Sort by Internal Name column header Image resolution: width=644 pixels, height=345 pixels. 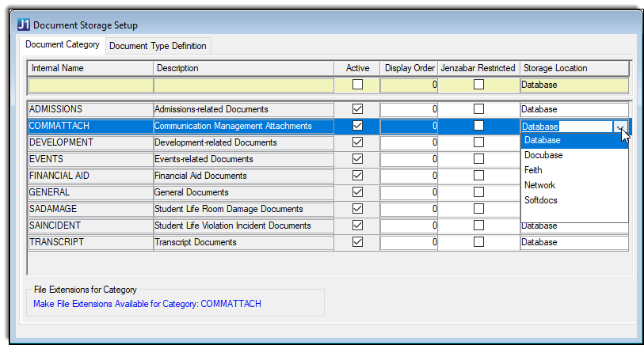(x=90, y=68)
